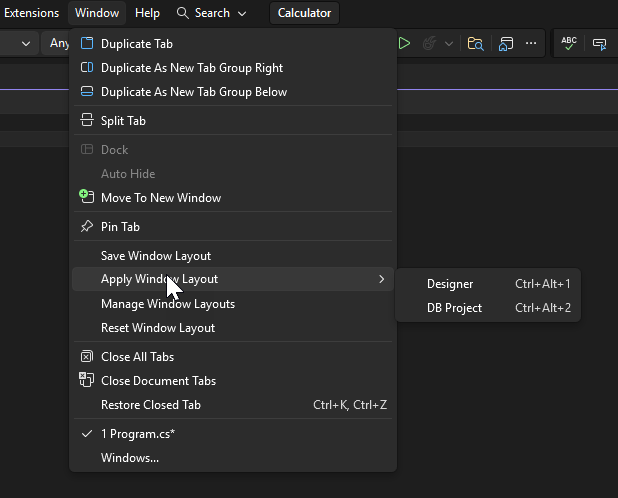Apply the DB Project window layout

tap(454, 308)
